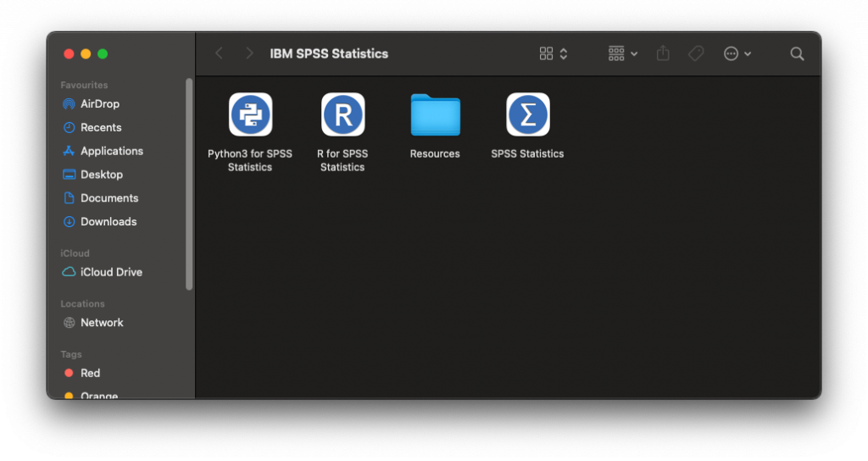This screenshot has width=868, height=461.
Task: Open the group-by options dropdown
Action: 623,53
